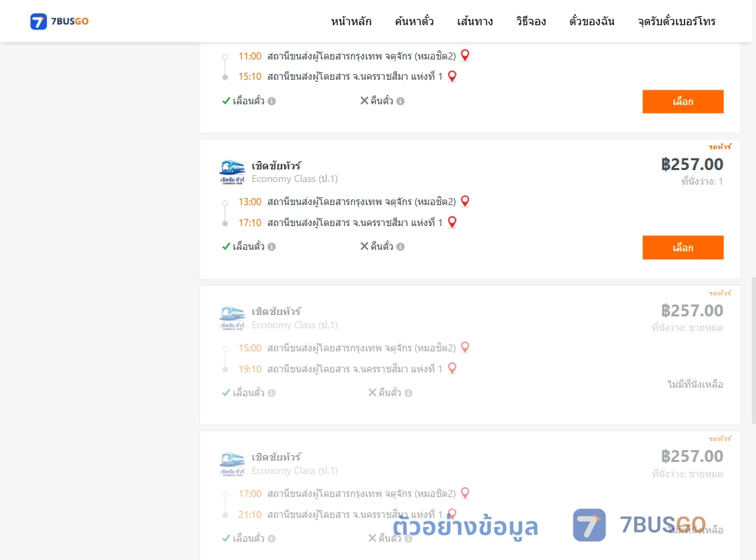Click the 15:00 departure time
The height and width of the screenshot is (560, 756).
[x=250, y=348]
